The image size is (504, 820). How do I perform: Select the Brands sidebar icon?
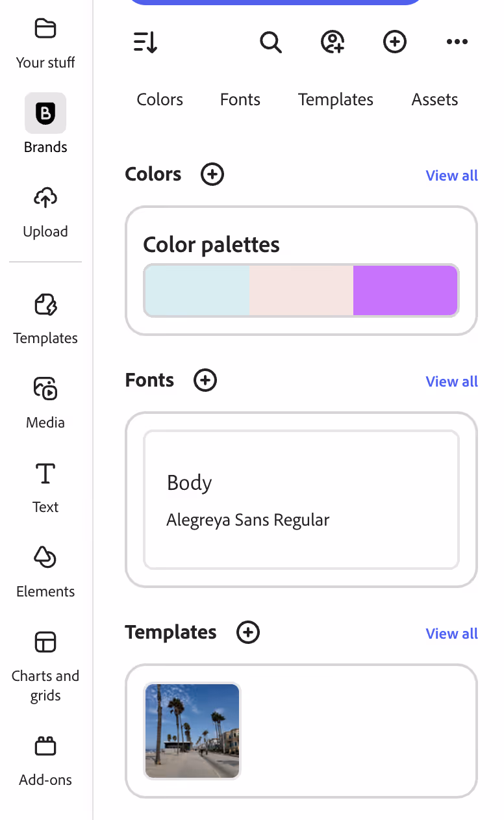pos(45,114)
